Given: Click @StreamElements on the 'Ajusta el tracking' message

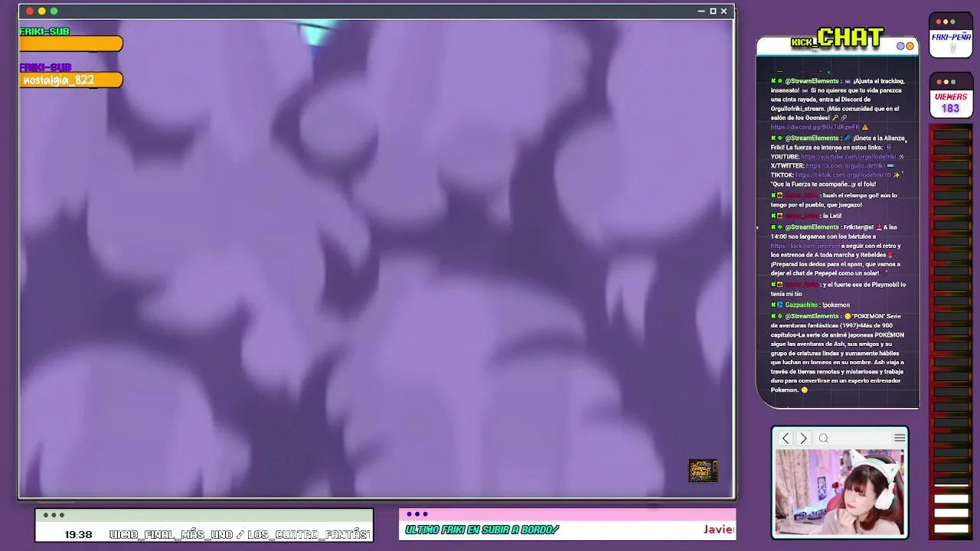Looking at the screenshot, I should [812, 81].
